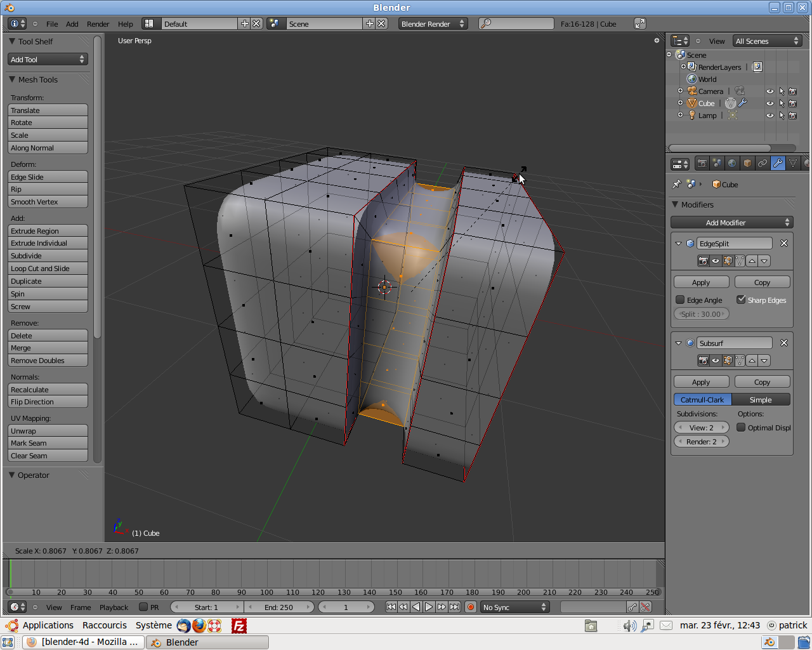Toggle EdgeSplit viewport display (eye icon)
812x650 pixels.
[x=716, y=261]
